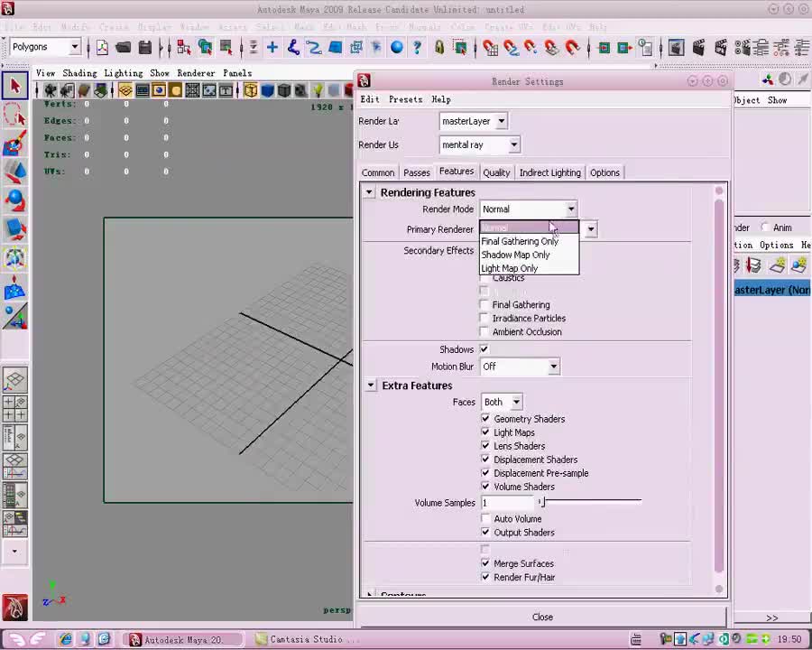Screen dimensions: 812x650
Task: Click the wireframe cube viewport icon
Action: pyautogui.click(x=251, y=90)
